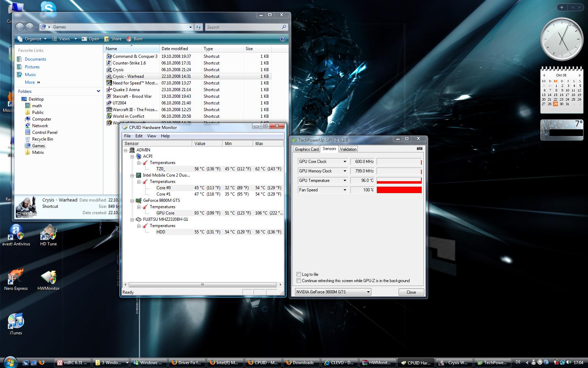588x368 pixels.
Task: Click the Explorer Back navigation arrow
Action: click(x=20, y=27)
